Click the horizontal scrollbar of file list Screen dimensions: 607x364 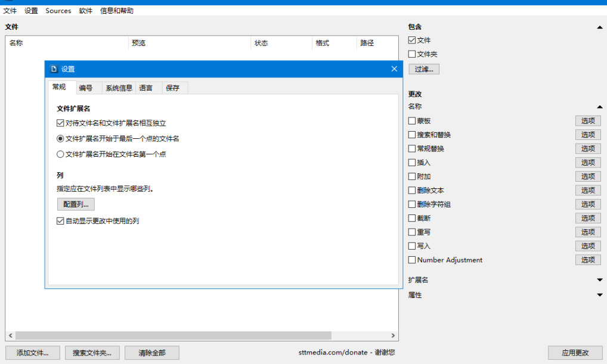173,335
